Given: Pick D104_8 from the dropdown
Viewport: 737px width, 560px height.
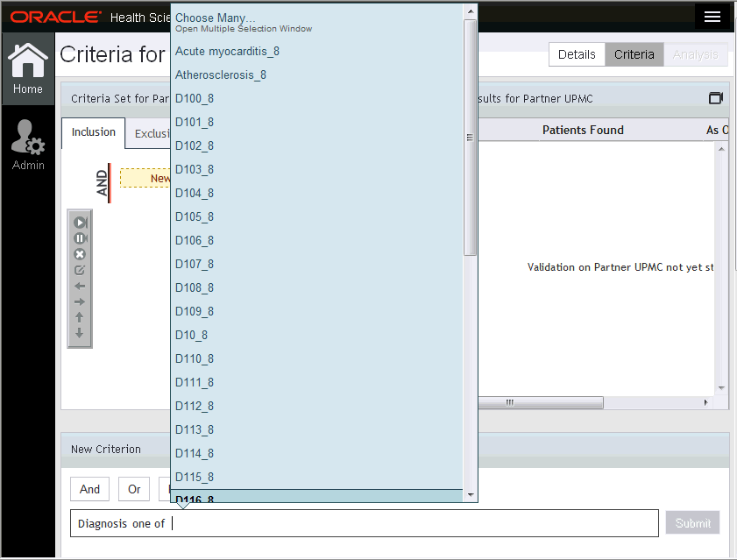Looking at the screenshot, I should pyautogui.click(x=317, y=194).
